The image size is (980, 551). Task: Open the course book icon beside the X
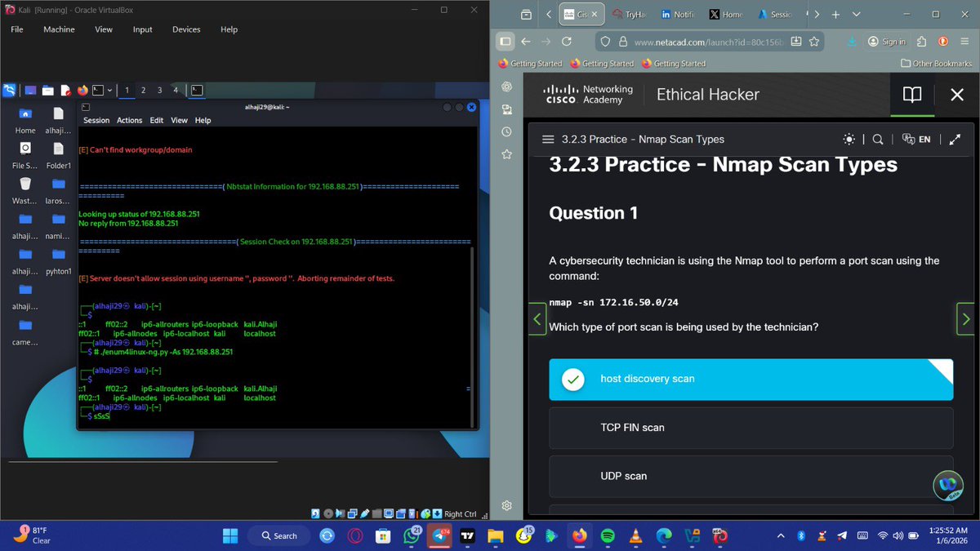(912, 95)
